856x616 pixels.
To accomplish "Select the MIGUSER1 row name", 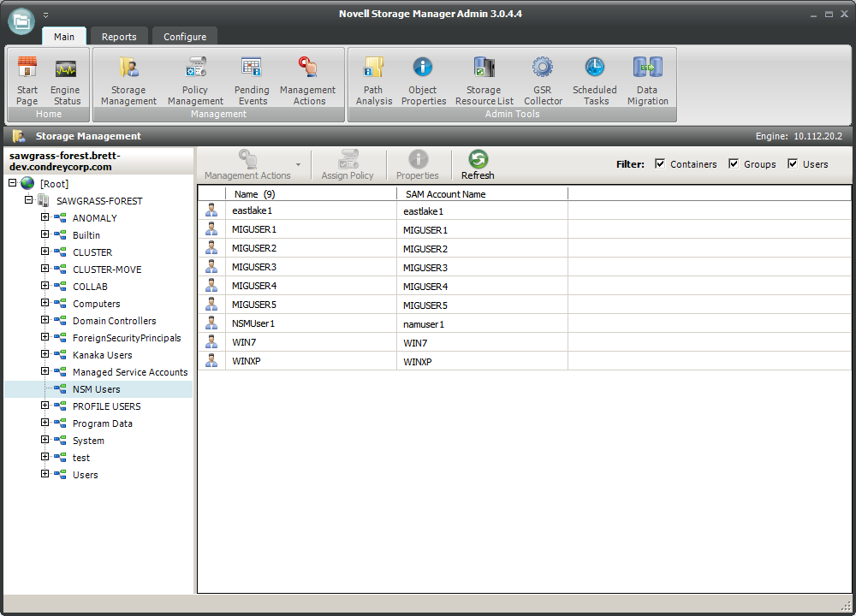I will click(254, 229).
